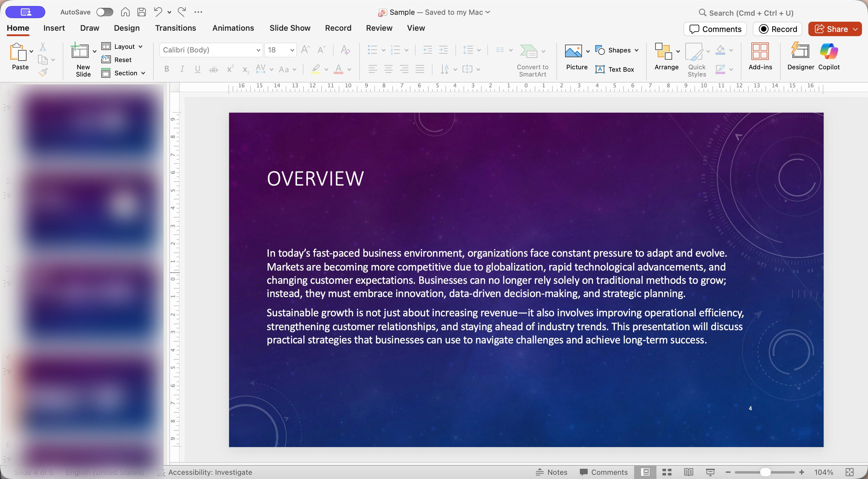Screen dimensions: 868x479
Task: Switch to the Transitions tab
Action: (175, 28)
